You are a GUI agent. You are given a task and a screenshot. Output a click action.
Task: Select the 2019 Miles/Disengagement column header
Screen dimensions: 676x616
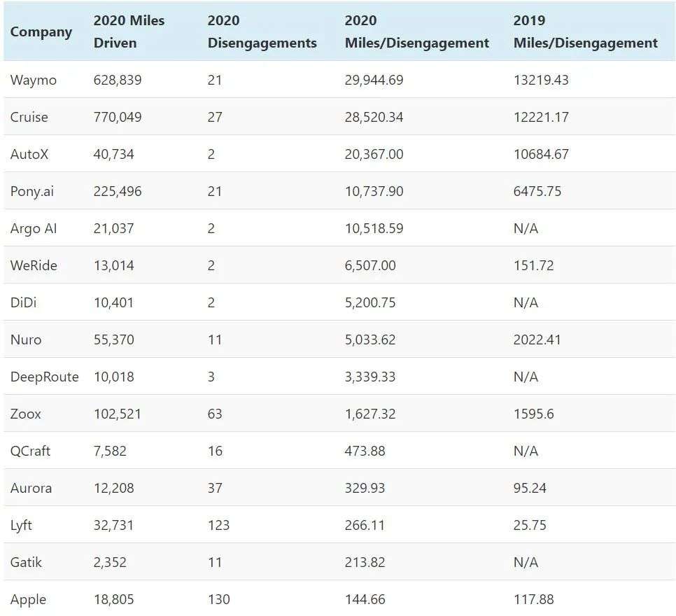tap(585, 31)
